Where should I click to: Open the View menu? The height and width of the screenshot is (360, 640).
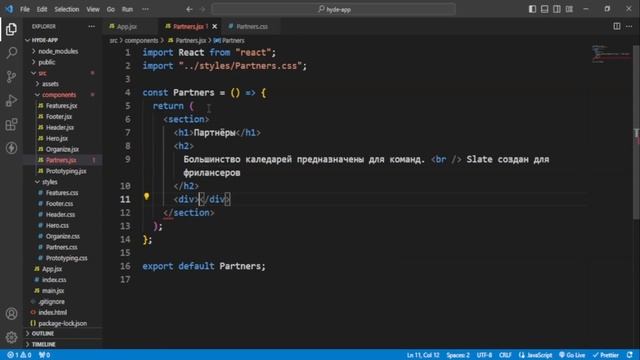click(x=93, y=9)
